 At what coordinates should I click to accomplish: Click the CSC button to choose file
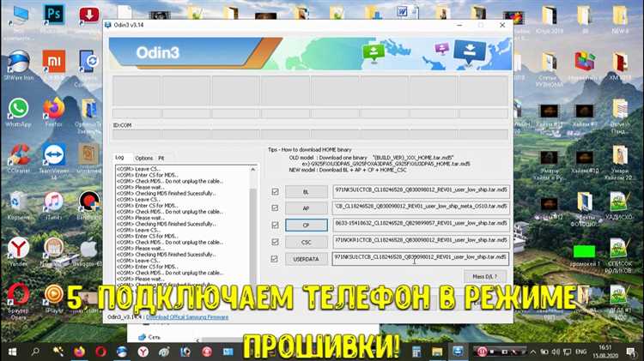(x=307, y=242)
